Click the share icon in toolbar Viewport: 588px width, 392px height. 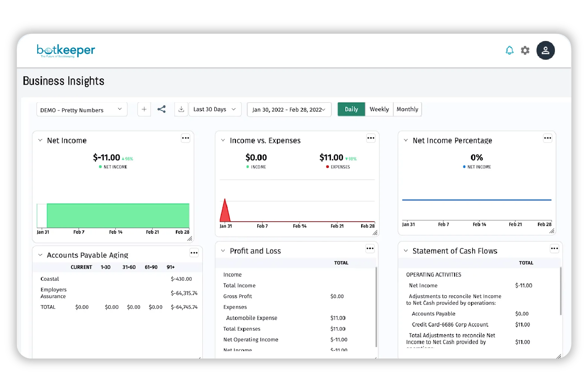(162, 109)
